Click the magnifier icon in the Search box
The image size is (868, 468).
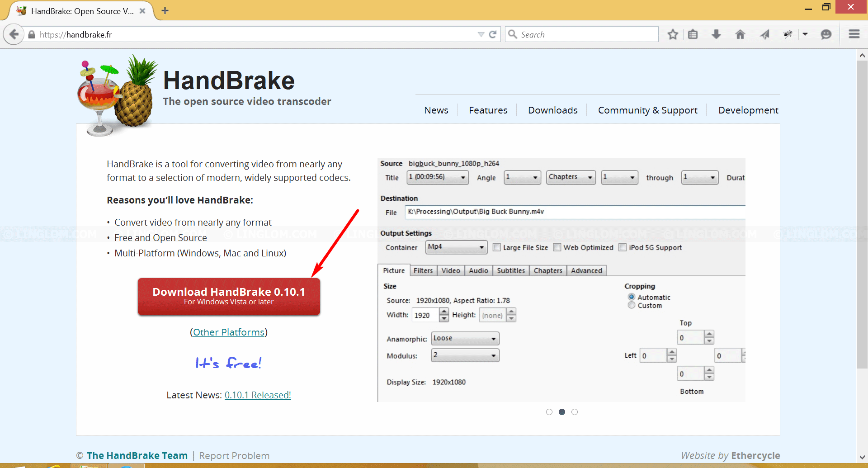tap(513, 34)
